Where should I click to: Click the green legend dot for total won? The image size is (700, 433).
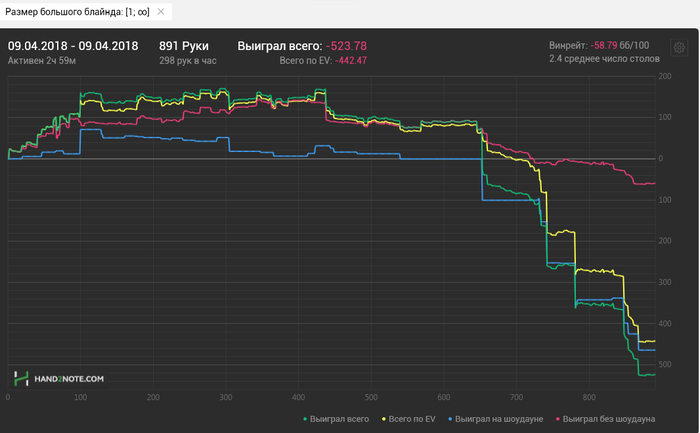coord(305,419)
